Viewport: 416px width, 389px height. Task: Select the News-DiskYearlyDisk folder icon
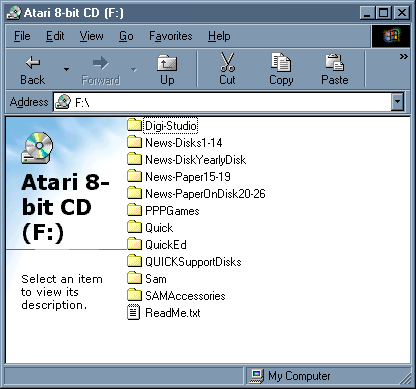(134, 159)
